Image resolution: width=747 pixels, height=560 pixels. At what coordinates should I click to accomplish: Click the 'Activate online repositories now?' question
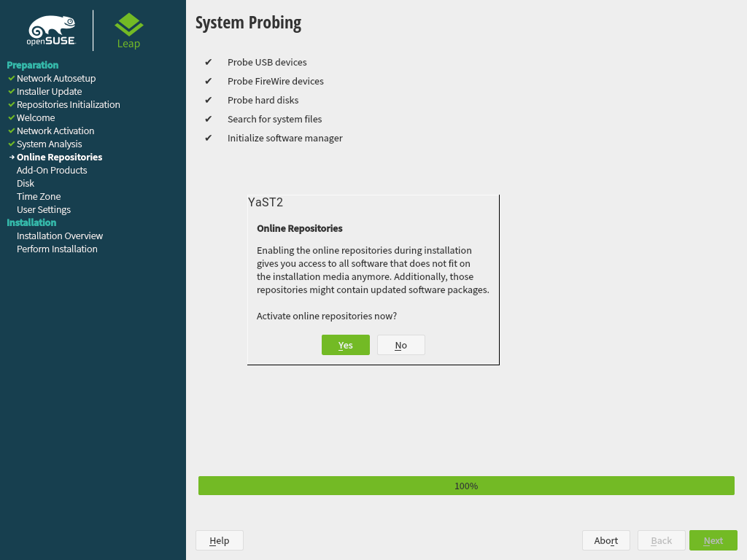tap(327, 316)
